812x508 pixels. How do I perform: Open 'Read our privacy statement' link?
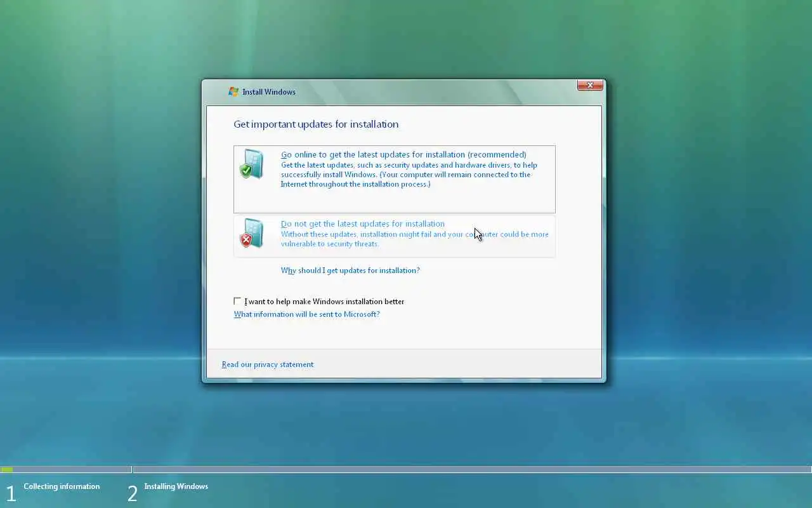268,364
